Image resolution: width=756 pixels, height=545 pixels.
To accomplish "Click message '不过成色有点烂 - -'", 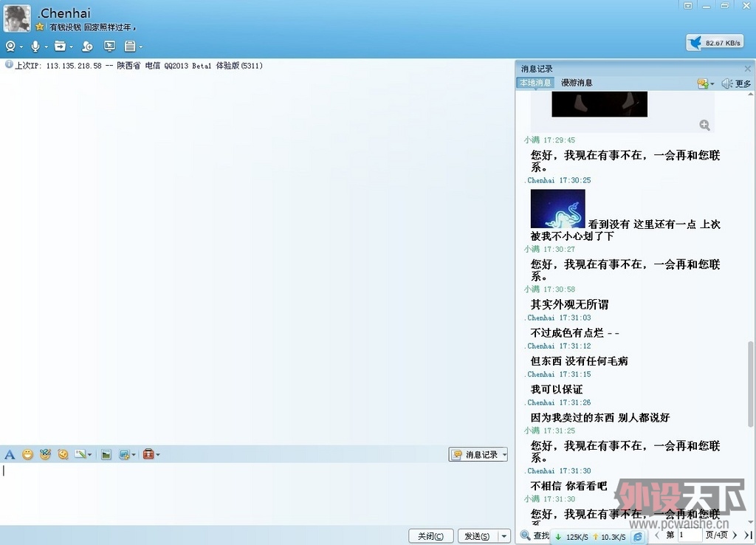I will [574, 333].
